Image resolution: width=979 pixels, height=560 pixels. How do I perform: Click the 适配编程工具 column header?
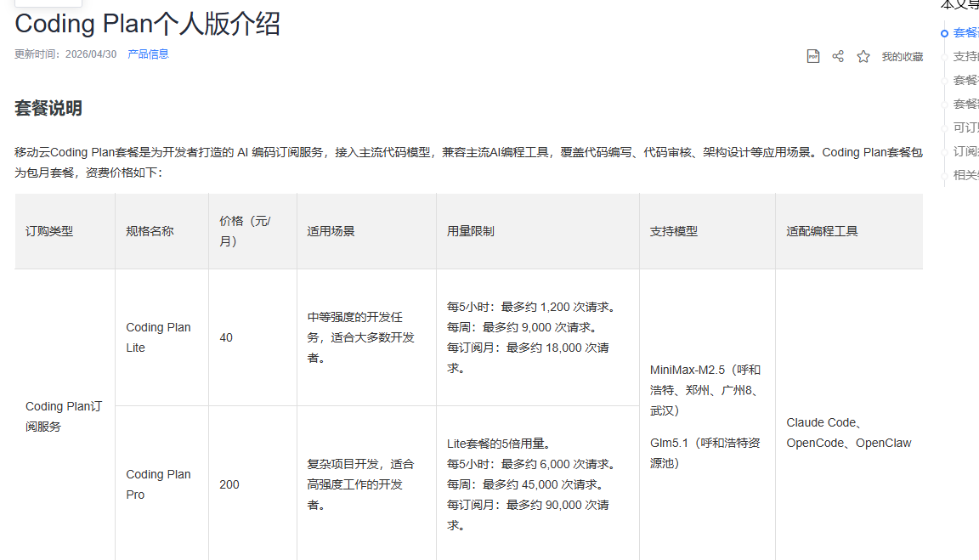pyautogui.click(x=849, y=231)
